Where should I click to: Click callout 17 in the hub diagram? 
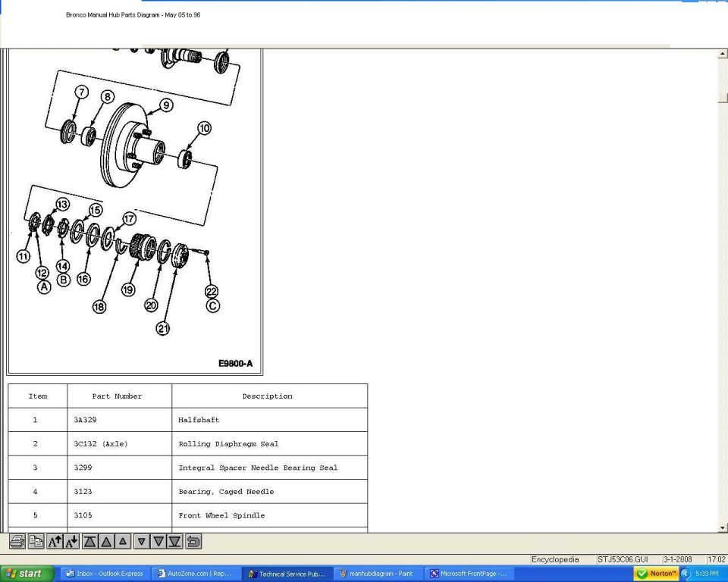click(x=129, y=218)
